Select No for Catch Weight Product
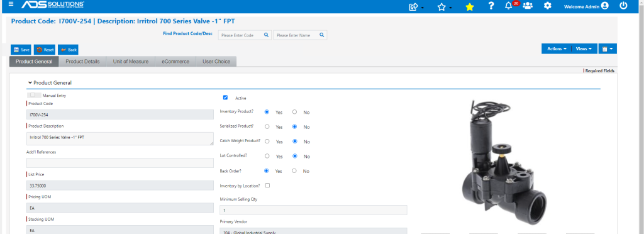 tap(294, 142)
